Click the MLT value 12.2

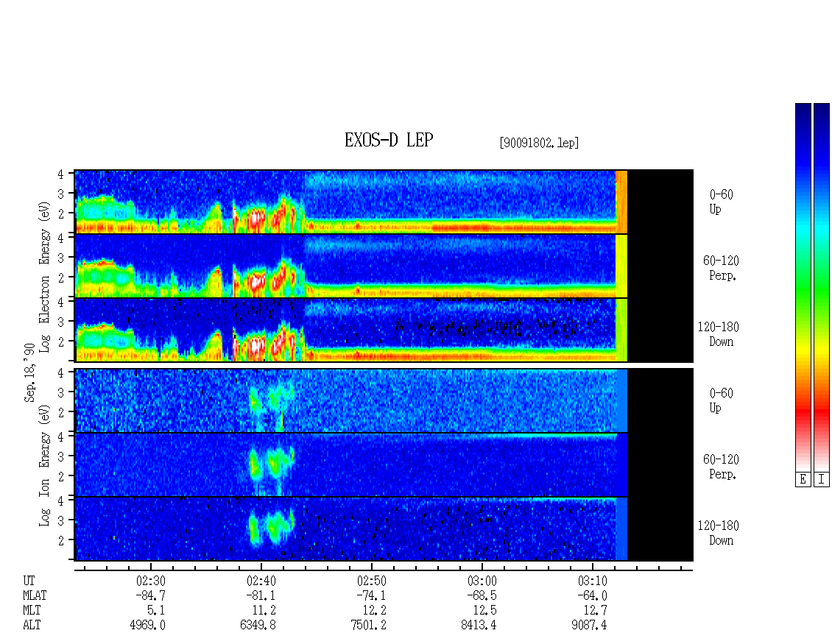(x=374, y=611)
